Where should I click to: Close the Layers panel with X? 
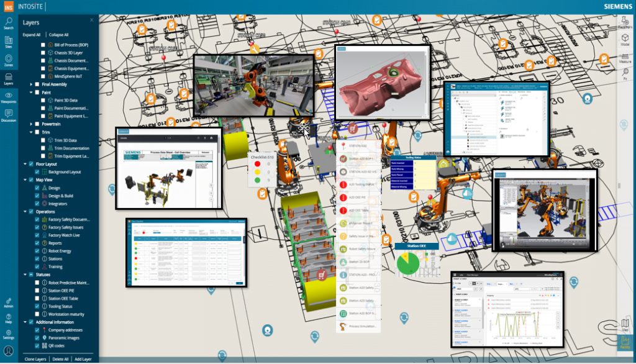pos(92,20)
